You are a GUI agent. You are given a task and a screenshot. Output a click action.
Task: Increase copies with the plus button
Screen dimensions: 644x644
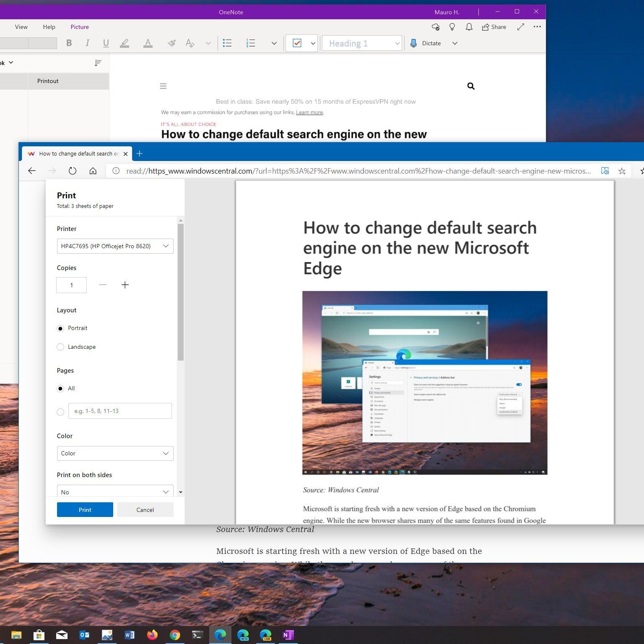pyautogui.click(x=125, y=285)
